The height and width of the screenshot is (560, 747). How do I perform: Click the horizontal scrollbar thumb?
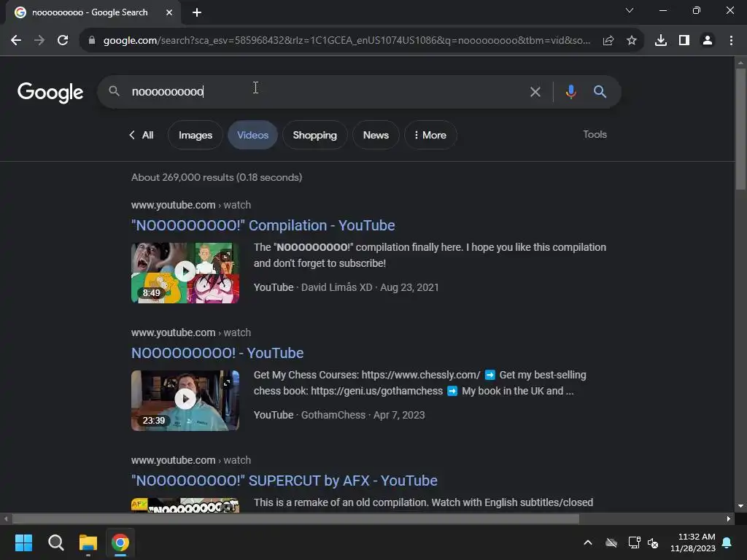pos(295,518)
